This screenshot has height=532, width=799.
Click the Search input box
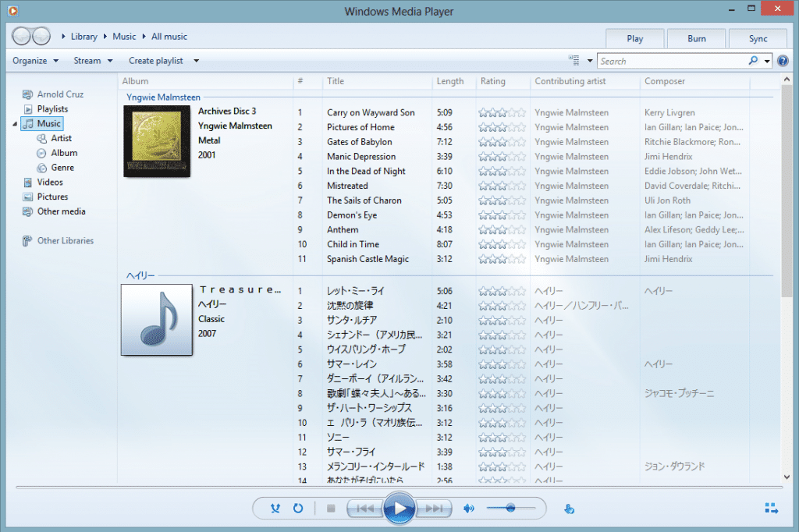click(x=673, y=61)
